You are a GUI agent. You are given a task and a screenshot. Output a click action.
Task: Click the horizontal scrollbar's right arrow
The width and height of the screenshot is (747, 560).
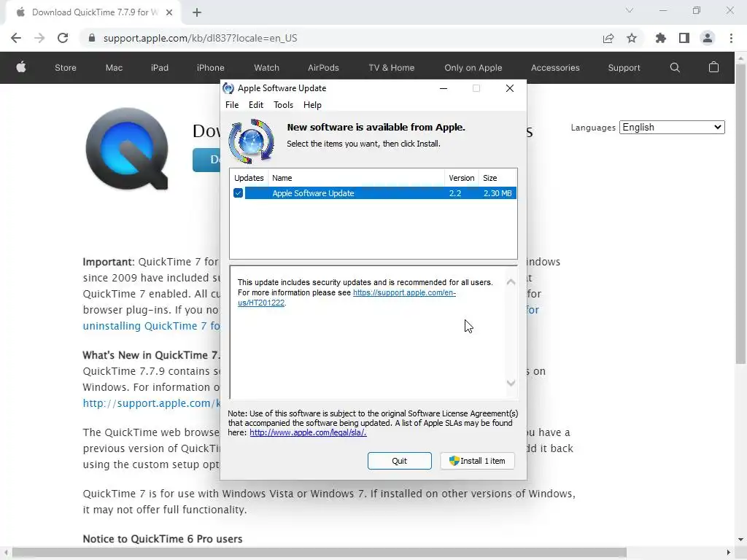[729, 553]
